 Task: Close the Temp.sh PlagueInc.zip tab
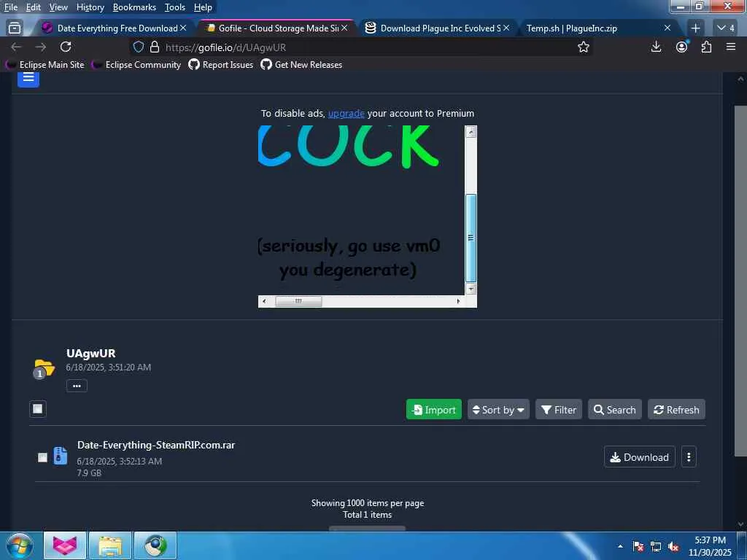tap(667, 28)
